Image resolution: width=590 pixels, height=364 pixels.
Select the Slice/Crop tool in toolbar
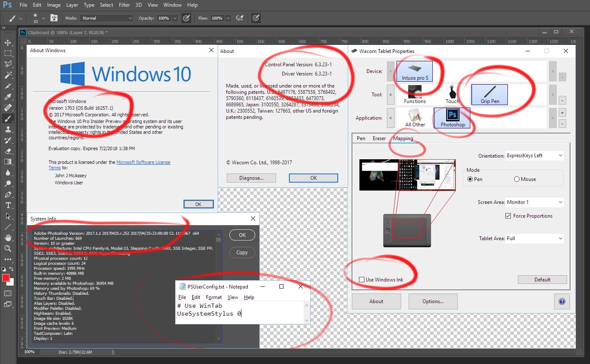click(8, 86)
